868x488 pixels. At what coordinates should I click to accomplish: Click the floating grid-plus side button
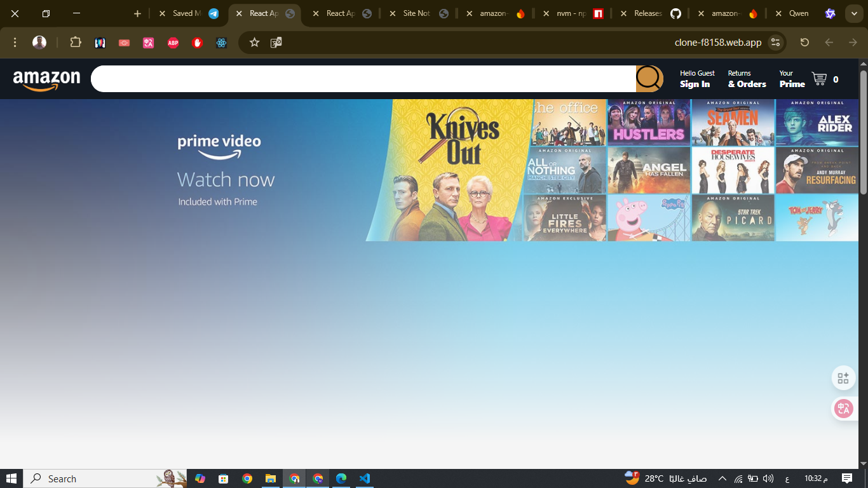[843, 378]
